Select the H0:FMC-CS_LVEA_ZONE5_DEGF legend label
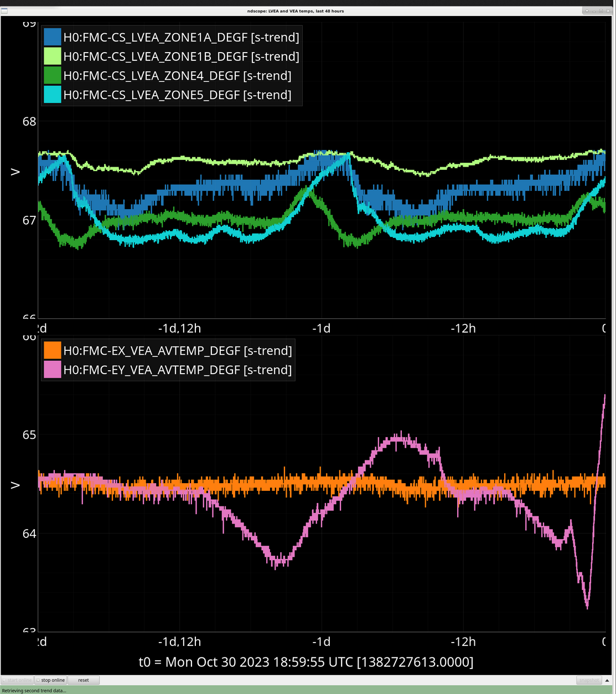Screen dimensions: 616x694 [x=177, y=95]
